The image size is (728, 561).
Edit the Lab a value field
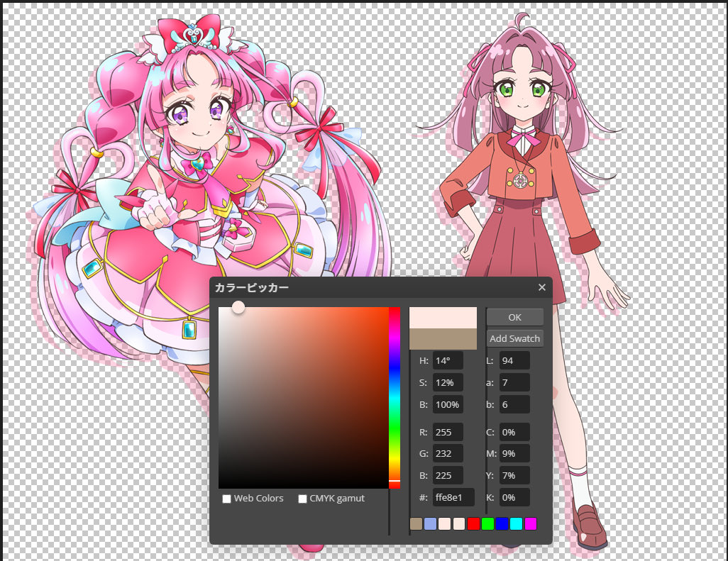[514, 382]
